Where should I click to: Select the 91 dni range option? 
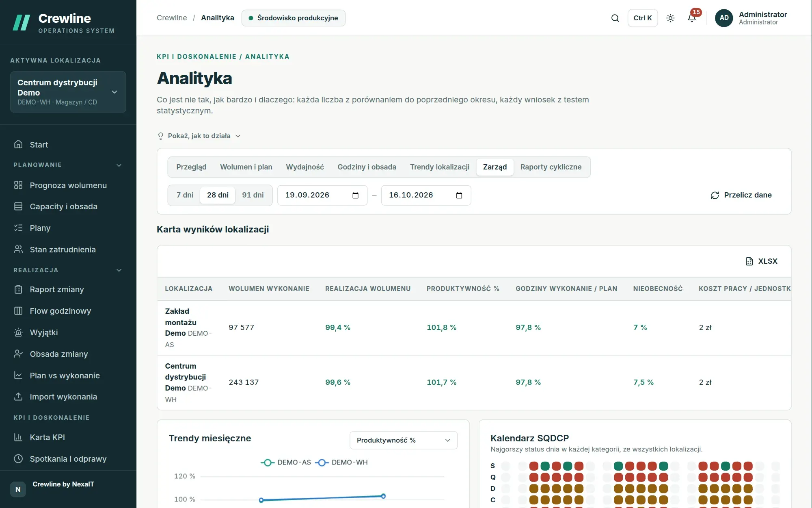253,195
